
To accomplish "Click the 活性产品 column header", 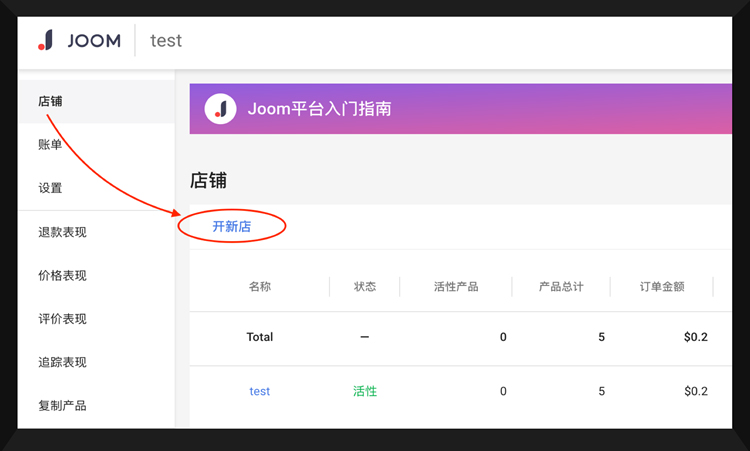I will coord(456,286).
